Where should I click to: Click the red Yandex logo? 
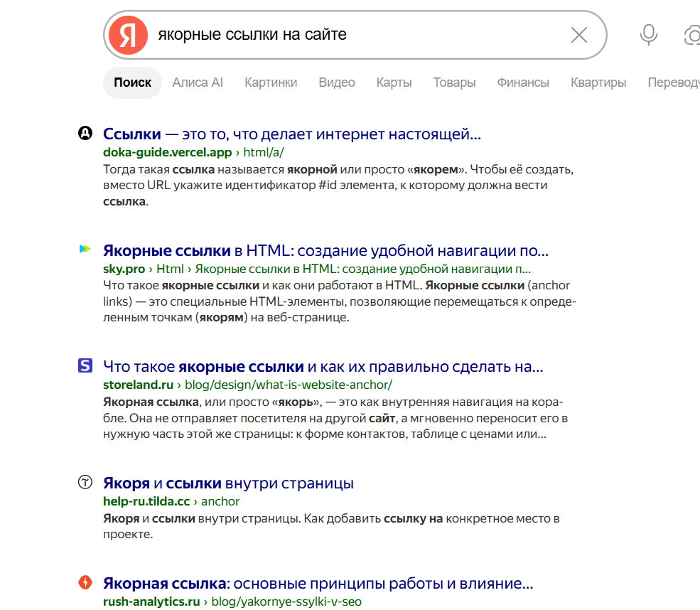point(128,35)
